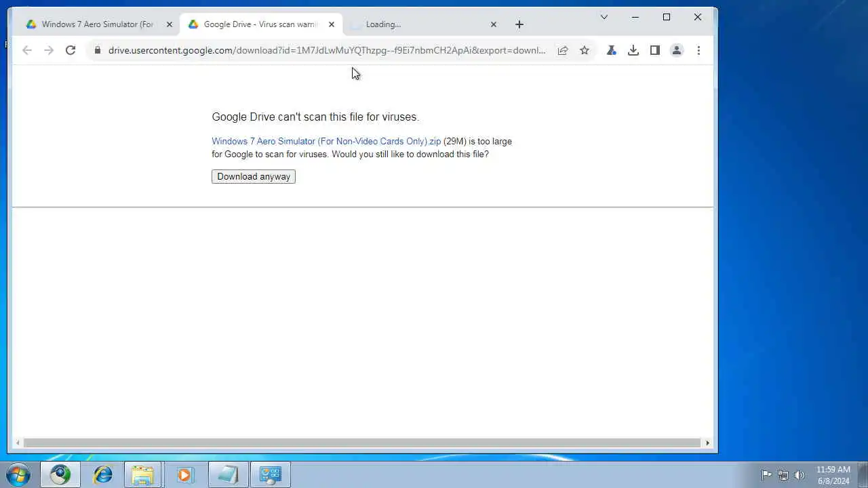Click the address bar URL
The height and width of the screenshot is (488, 868).
coord(327,50)
